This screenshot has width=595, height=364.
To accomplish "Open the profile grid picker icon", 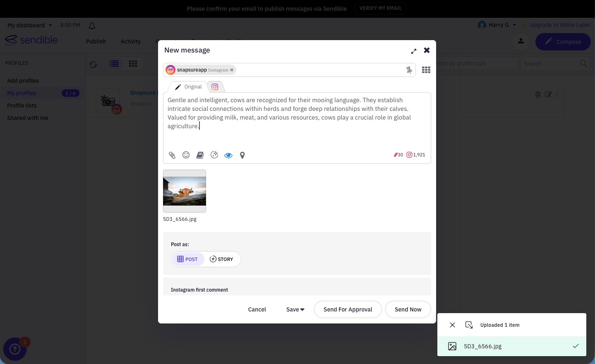I will (x=426, y=70).
